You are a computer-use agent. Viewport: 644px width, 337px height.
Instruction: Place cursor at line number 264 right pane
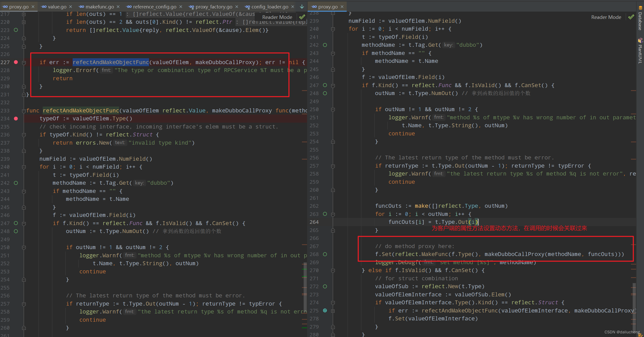click(314, 222)
